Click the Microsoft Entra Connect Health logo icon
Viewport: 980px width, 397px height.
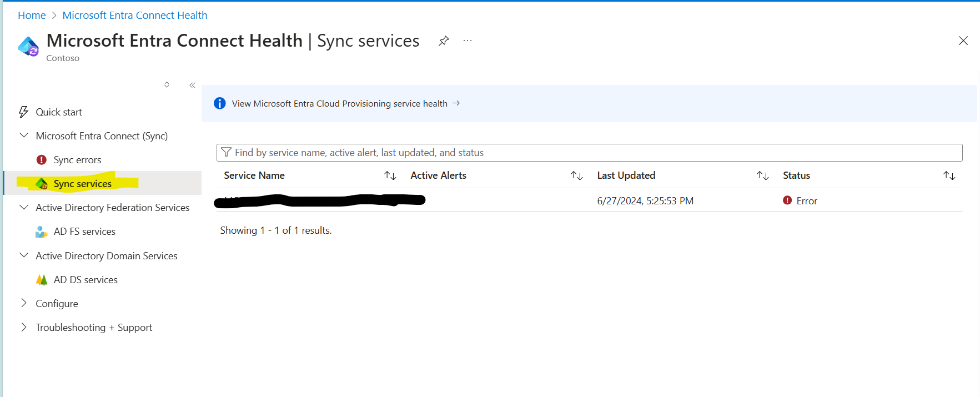click(x=28, y=47)
